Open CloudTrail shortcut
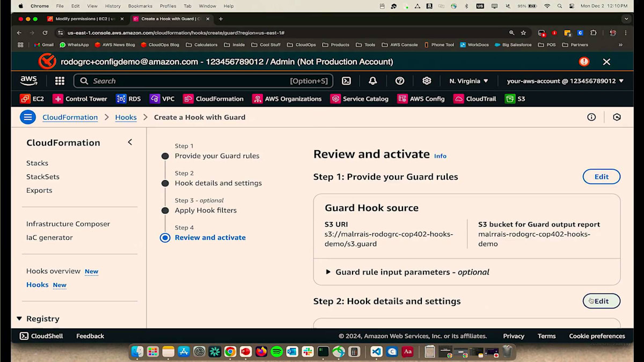Viewport: 644px width, 362px height. coord(475,99)
